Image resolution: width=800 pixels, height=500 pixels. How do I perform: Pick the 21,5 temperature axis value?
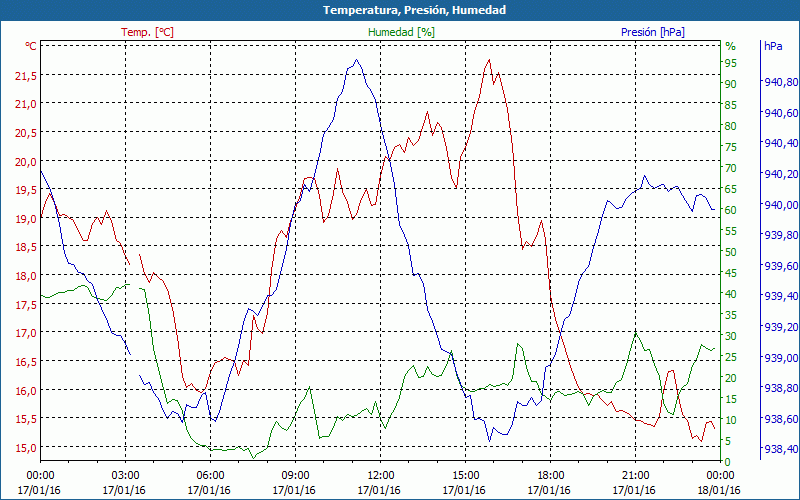[x=26, y=76]
